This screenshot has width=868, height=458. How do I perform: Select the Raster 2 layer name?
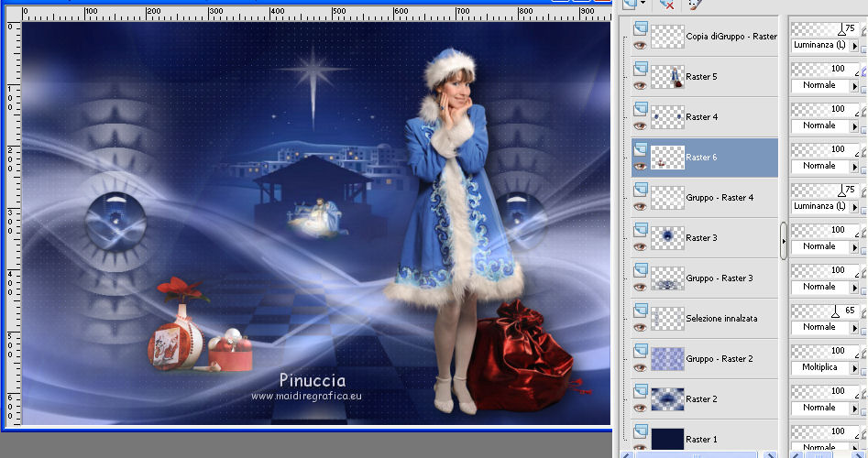(701, 399)
